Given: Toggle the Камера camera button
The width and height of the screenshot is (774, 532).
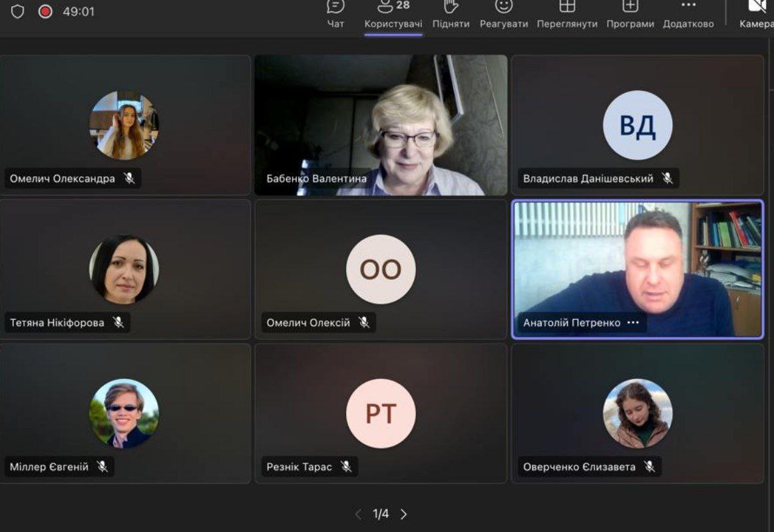Looking at the screenshot, I should click(756, 15).
